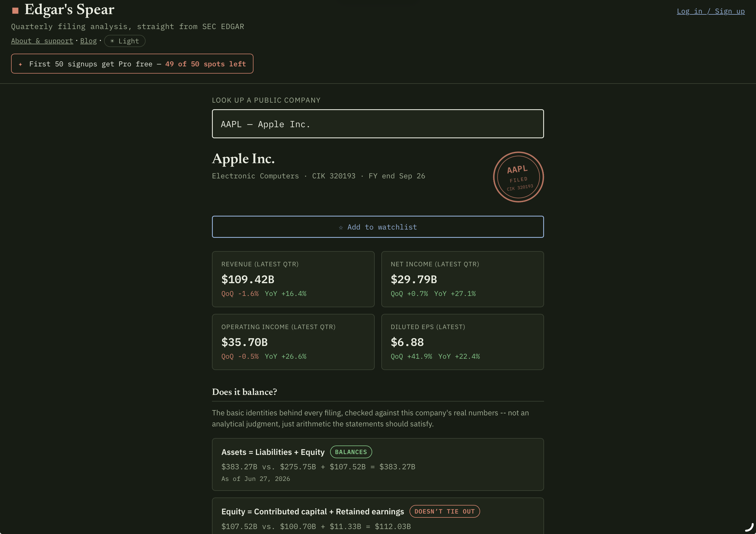Click the sparkle icon in promo banner
Viewport: 756px width, 534px height.
[20, 64]
